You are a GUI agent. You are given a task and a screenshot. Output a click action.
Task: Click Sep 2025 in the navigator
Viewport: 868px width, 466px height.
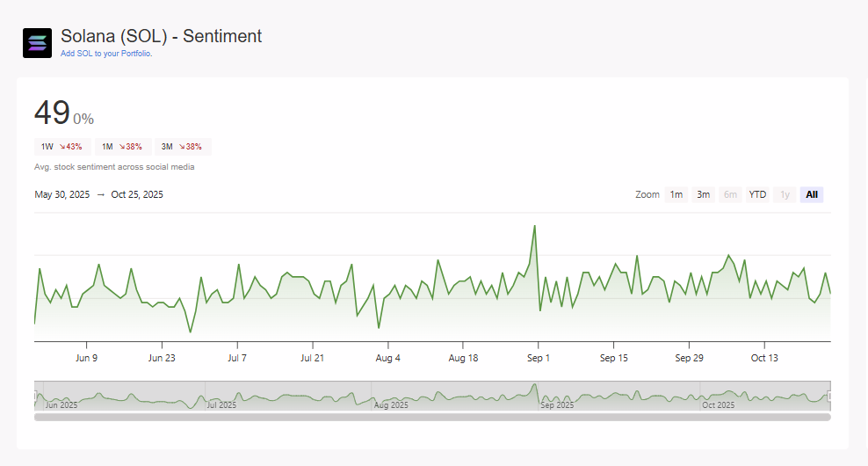point(557,405)
